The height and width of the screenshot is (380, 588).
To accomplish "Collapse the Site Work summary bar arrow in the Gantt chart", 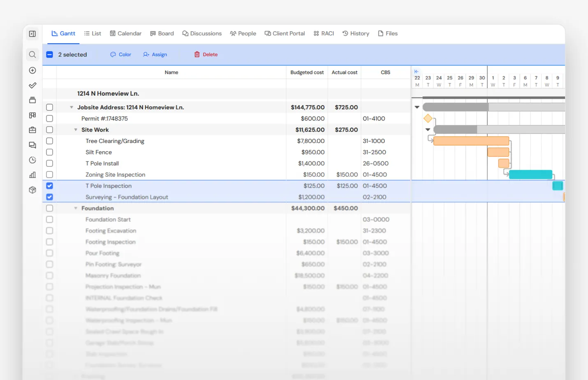I will coord(428,130).
